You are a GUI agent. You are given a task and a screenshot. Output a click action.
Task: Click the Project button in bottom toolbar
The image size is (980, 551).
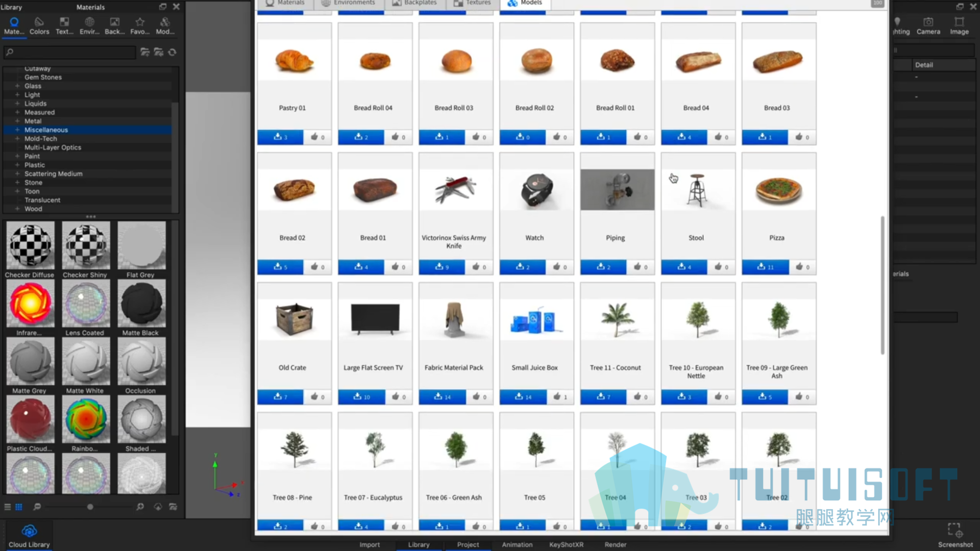468,544
